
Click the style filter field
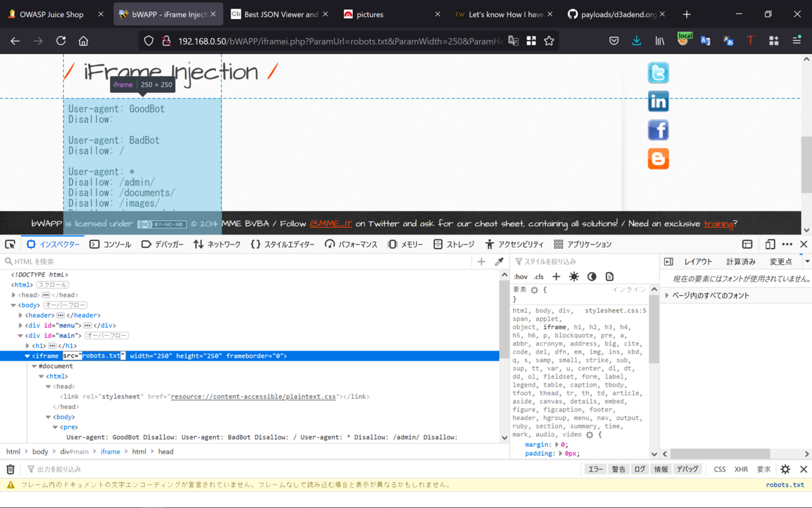coord(583,261)
